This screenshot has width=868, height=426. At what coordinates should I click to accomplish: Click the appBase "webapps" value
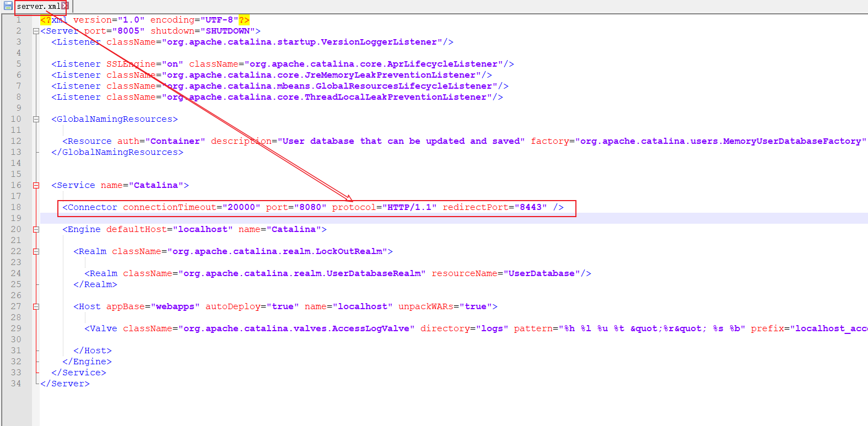click(x=175, y=306)
